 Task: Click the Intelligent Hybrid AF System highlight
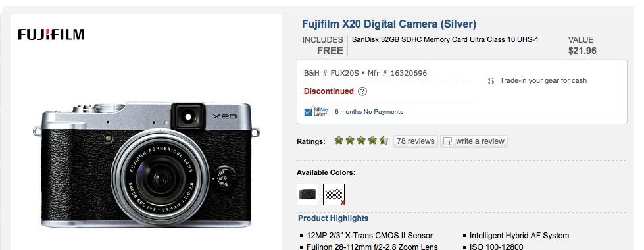519,236
